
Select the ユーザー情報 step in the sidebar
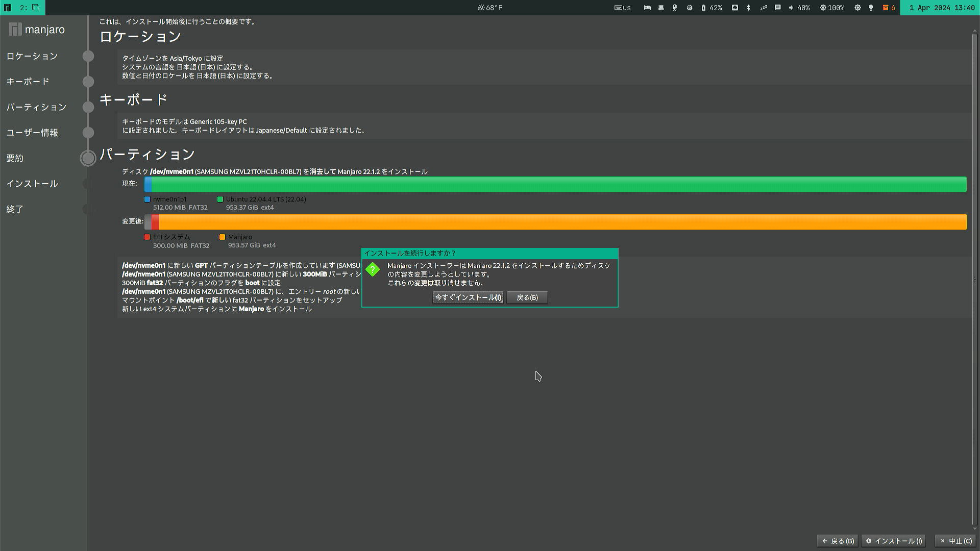click(x=32, y=133)
